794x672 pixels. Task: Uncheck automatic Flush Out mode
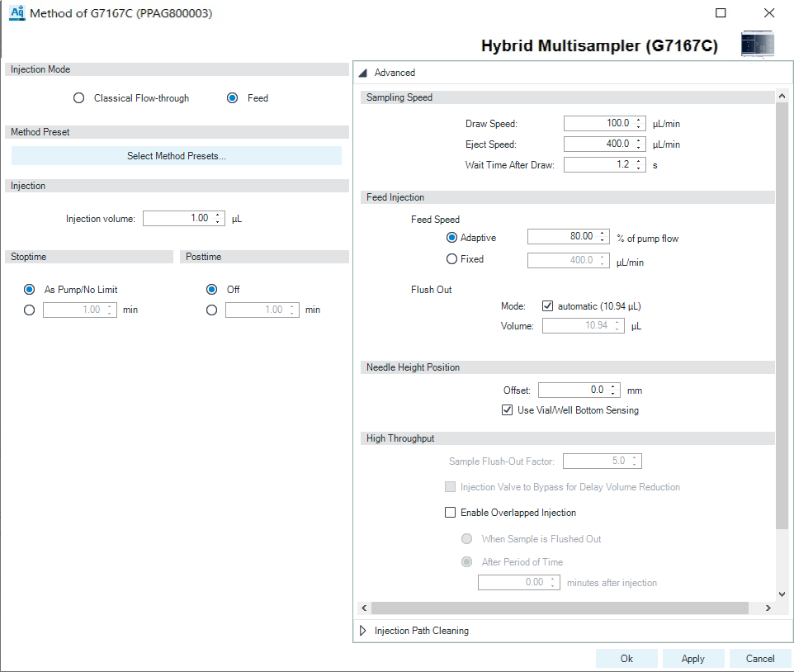pyautogui.click(x=547, y=305)
